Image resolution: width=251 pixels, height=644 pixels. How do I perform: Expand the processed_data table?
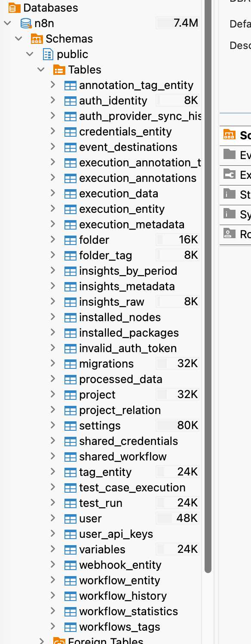[53, 379]
